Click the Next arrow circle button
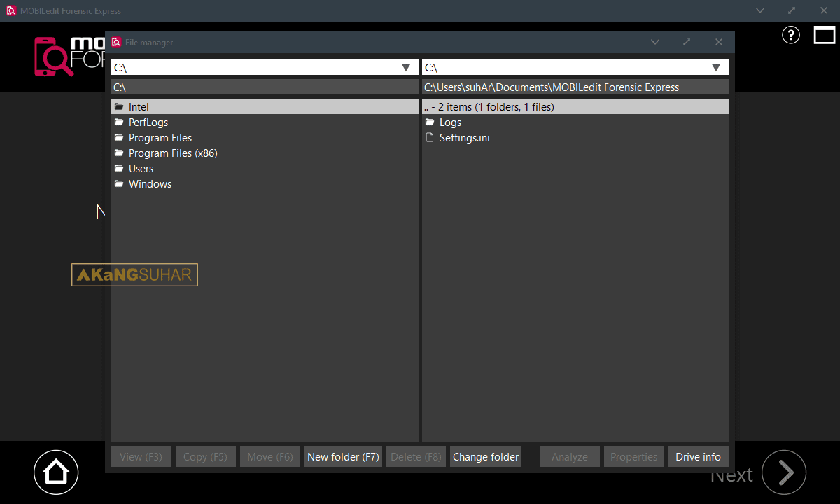 pyautogui.click(x=784, y=472)
